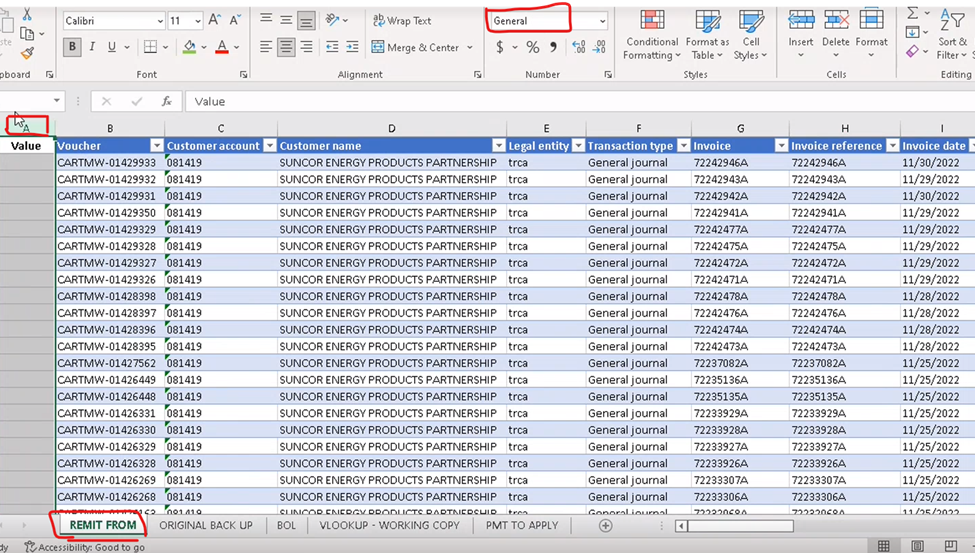Click Delete cells icon
This screenshot has width=975, height=553.
tap(836, 21)
